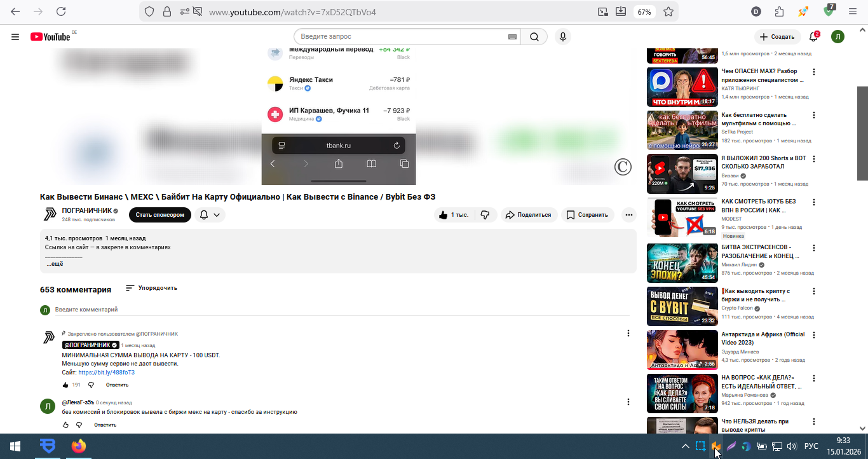Expand the notification bell dropdown for channel
Viewport: 868px width, 459px height.
[x=210, y=215]
